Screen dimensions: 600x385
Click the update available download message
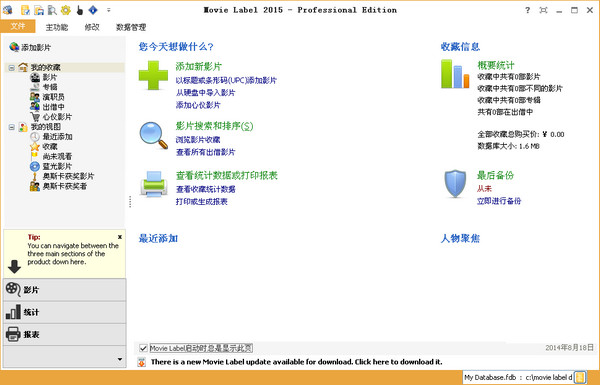[297, 362]
